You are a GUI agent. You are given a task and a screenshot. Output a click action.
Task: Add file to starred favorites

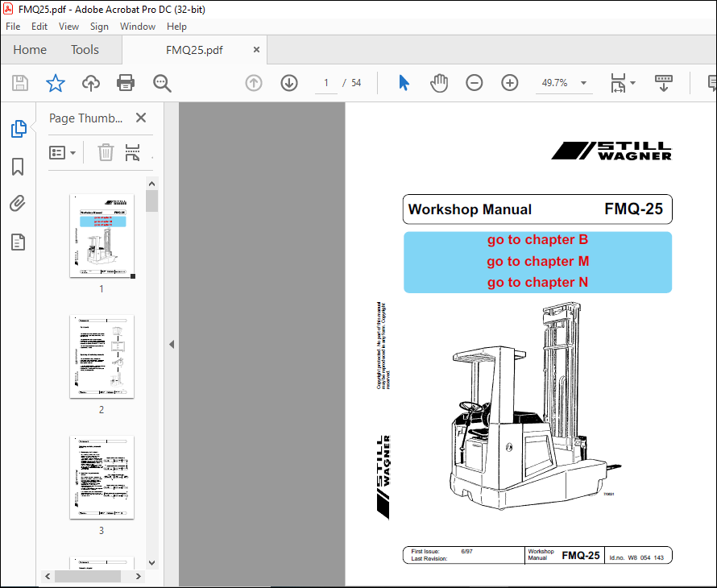(x=56, y=83)
